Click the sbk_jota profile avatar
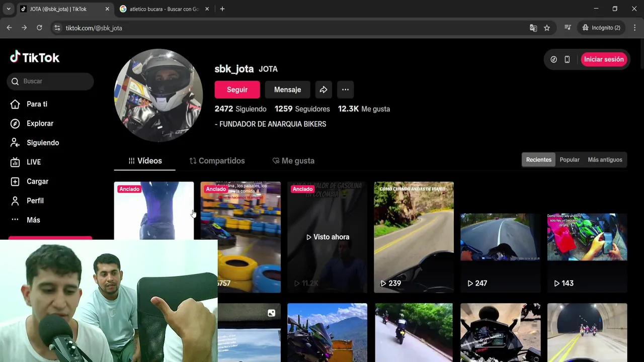The width and height of the screenshot is (644, 362). click(158, 96)
